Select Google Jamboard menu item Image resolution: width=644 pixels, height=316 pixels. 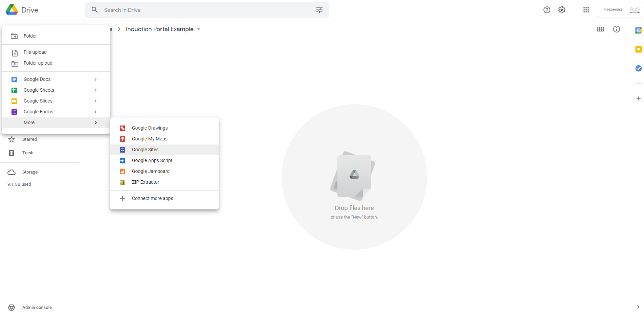pos(164,171)
